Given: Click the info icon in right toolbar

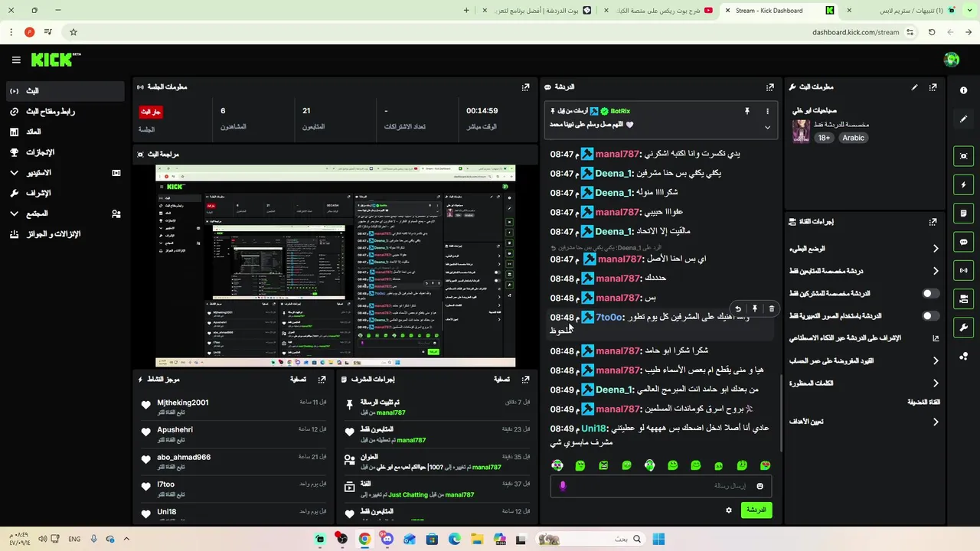Looking at the screenshot, I should [x=963, y=90].
